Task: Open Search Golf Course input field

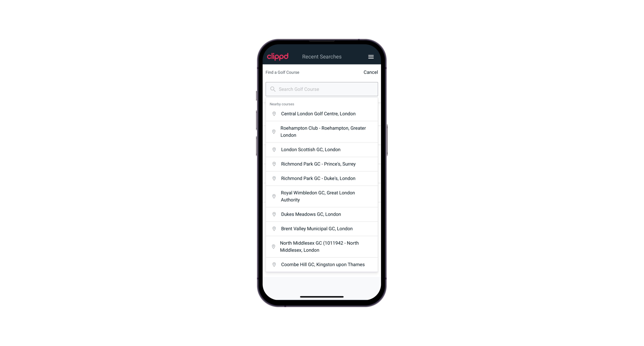Action: [x=322, y=89]
